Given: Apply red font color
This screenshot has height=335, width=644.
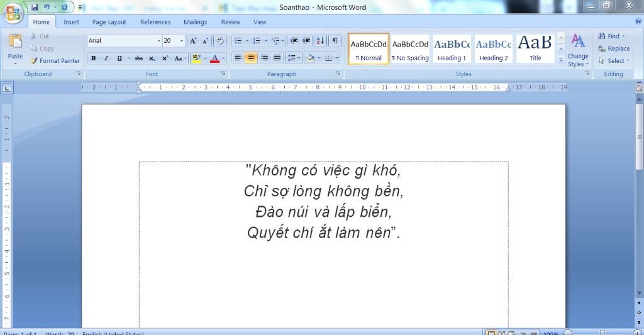Looking at the screenshot, I should pos(214,58).
